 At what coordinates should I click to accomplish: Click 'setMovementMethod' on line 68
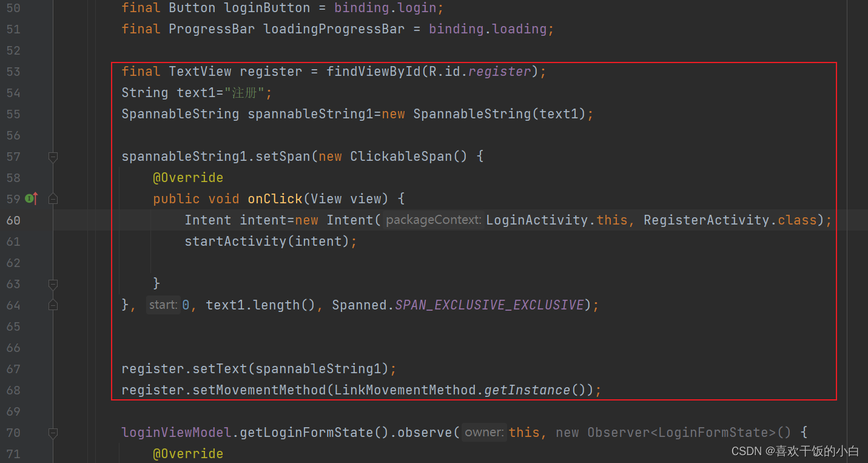(x=259, y=390)
